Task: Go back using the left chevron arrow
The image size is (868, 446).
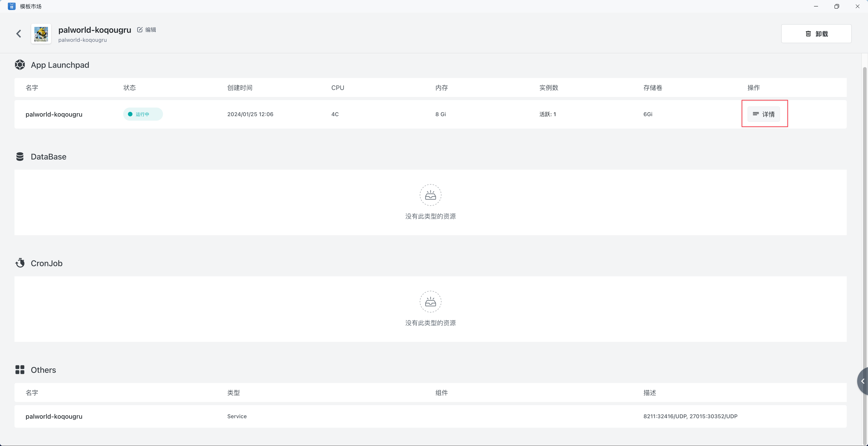Action: (19, 34)
